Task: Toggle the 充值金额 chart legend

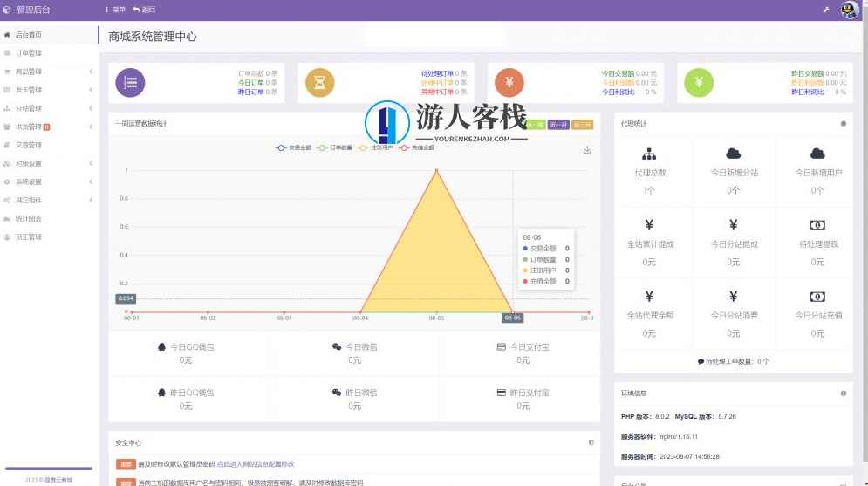Action: pyautogui.click(x=416, y=147)
